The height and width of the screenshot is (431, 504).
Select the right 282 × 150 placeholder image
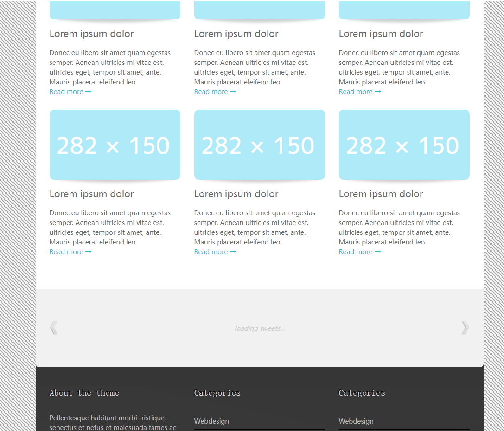tap(404, 145)
